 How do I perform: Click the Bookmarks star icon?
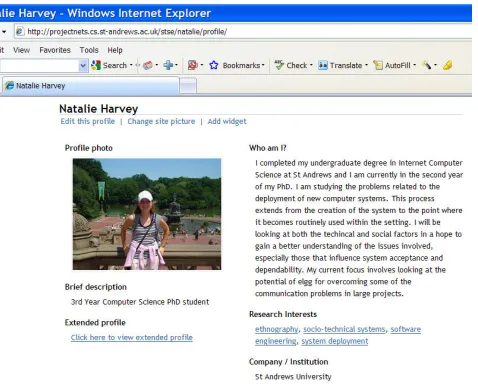214,65
